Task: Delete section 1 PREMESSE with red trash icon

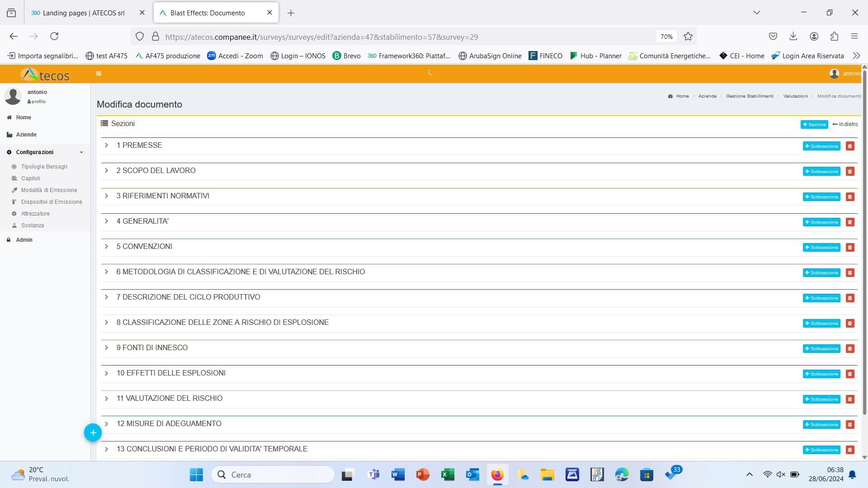Action: (850, 146)
